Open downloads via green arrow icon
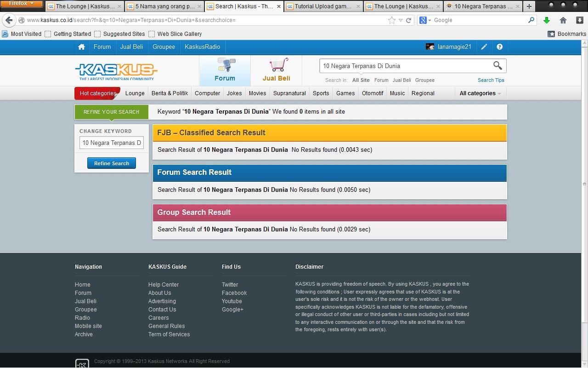The image size is (588, 368). coord(547,20)
